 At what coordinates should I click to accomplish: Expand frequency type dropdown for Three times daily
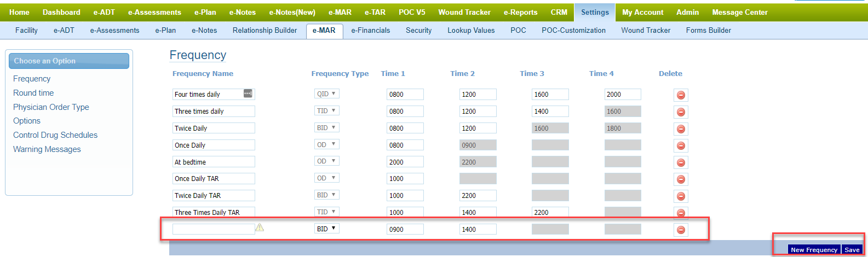327,111
